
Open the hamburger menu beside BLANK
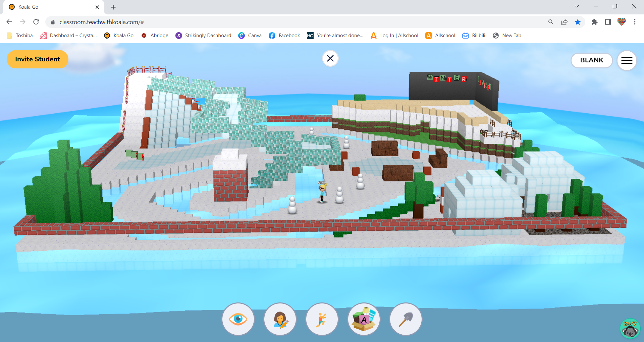tap(627, 60)
